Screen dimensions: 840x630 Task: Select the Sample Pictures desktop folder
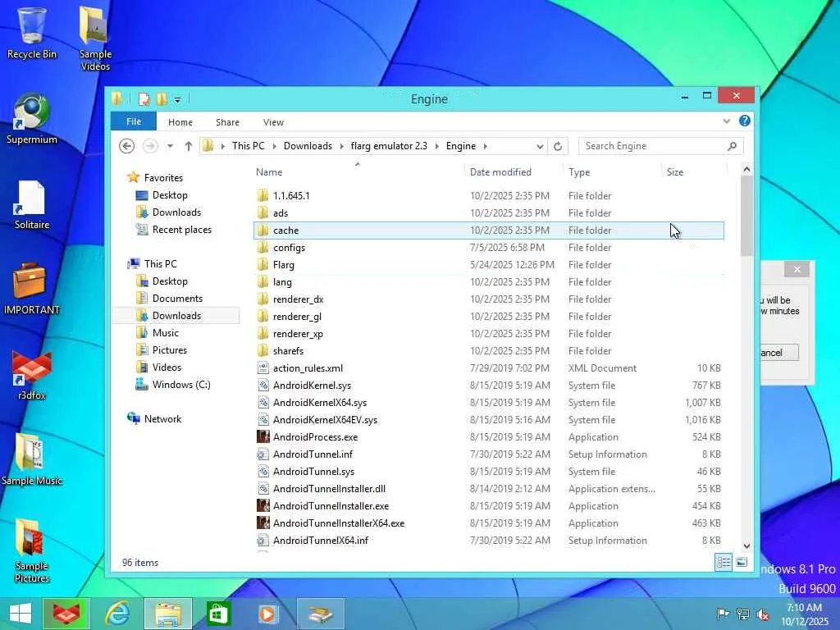click(x=32, y=550)
